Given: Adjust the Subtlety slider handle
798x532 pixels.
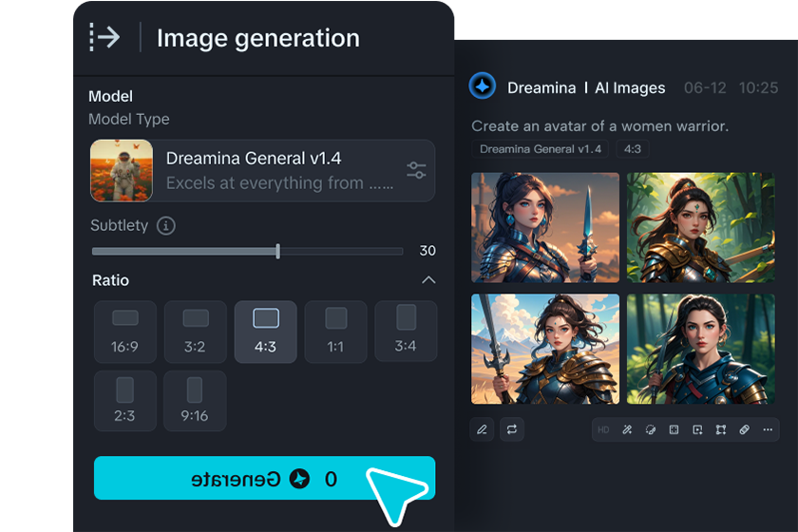Looking at the screenshot, I should (x=277, y=251).
